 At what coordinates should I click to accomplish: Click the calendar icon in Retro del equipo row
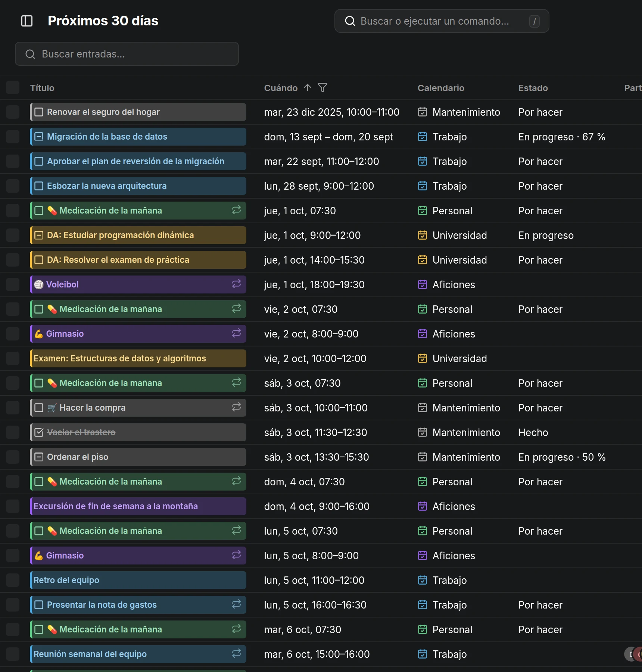[423, 580]
